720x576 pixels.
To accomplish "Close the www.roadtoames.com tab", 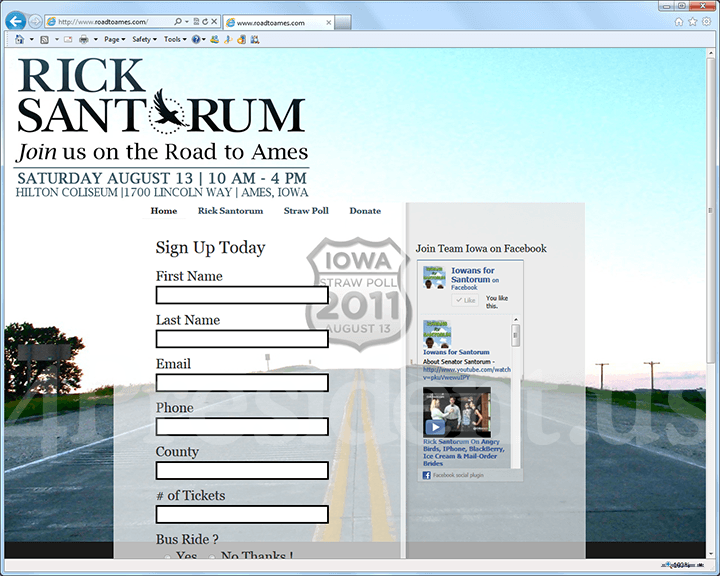I will (329, 22).
